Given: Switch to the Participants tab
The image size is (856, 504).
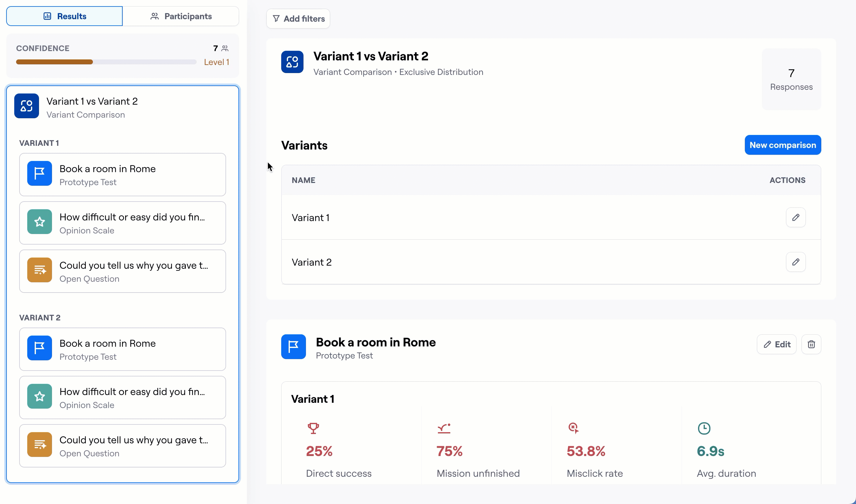Looking at the screenshot, I should click(181, 16).
